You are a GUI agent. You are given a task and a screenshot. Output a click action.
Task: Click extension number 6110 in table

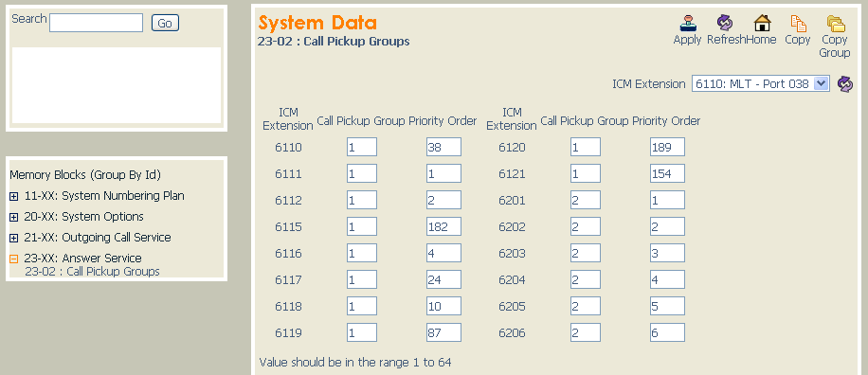(288, 148)
